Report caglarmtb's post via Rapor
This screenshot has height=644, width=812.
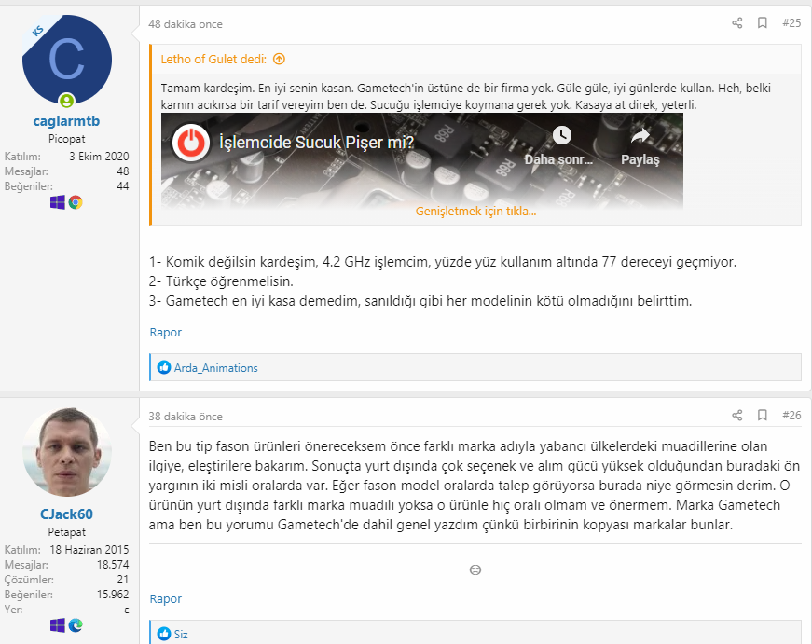click(166, 333)
